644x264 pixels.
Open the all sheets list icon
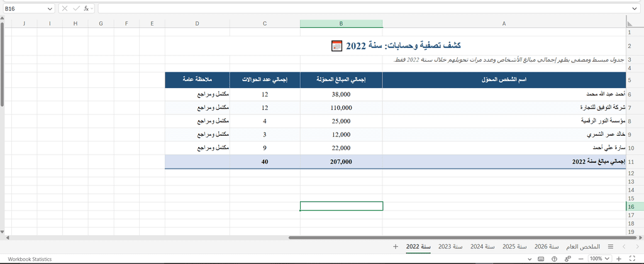click(x=610, y=246)
